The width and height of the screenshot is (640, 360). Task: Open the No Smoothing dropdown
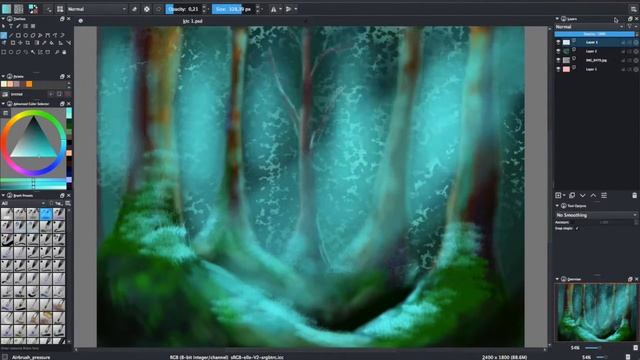(x=596, y=215)
